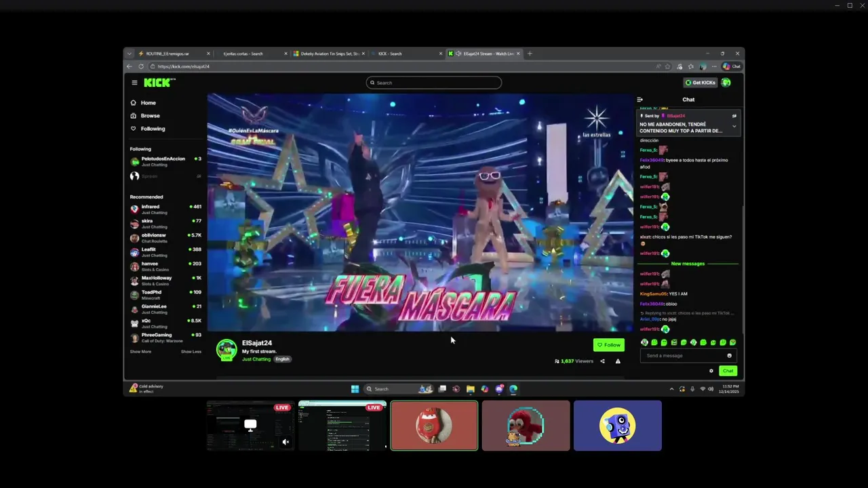Image resolution: width=868 pixels, height=488 pixels.
Task: Select GiannieLee recommended channel
Action: [x=165, y=309]
